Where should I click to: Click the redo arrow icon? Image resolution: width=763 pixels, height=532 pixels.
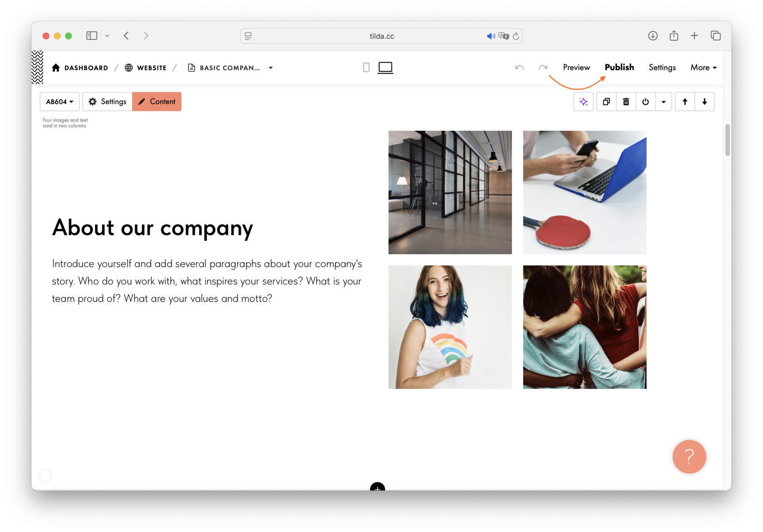tap(543, 68)
